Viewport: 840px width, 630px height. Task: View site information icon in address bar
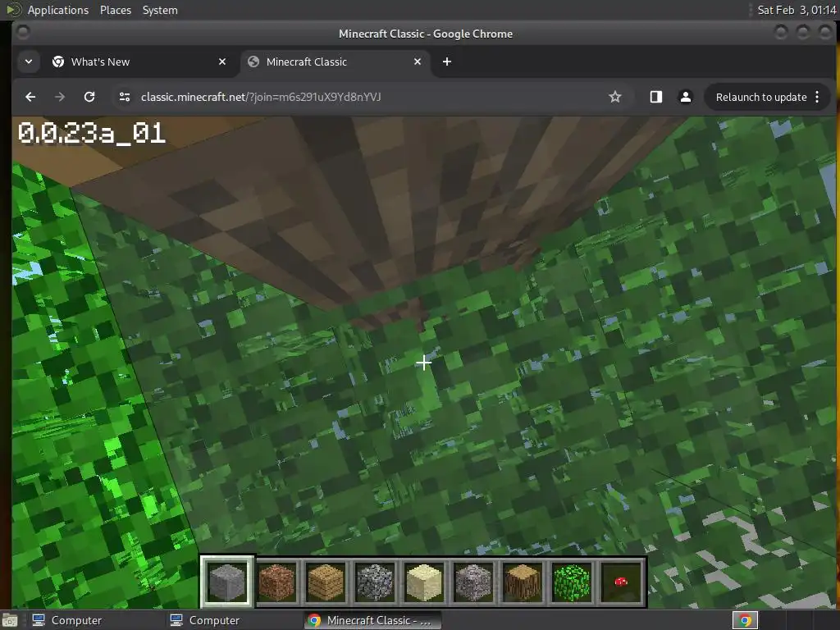click(x=125, y=97)
